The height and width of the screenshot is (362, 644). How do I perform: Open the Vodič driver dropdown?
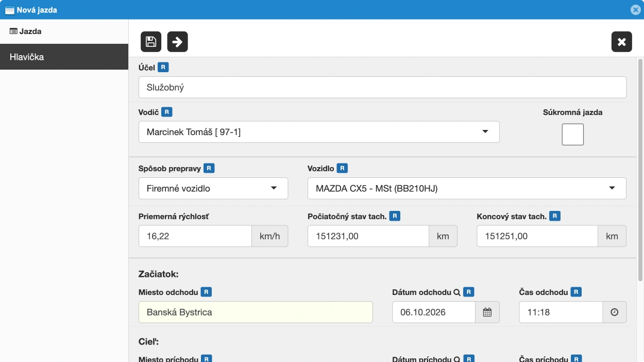tap(319, 132)
